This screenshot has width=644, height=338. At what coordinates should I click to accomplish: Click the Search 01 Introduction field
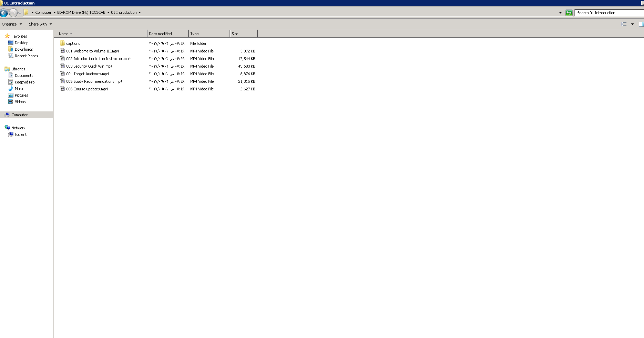[x=608, y=13]
